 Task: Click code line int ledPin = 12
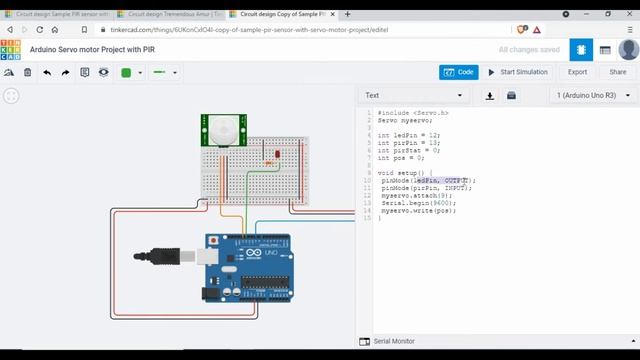(x=409, y=136)
